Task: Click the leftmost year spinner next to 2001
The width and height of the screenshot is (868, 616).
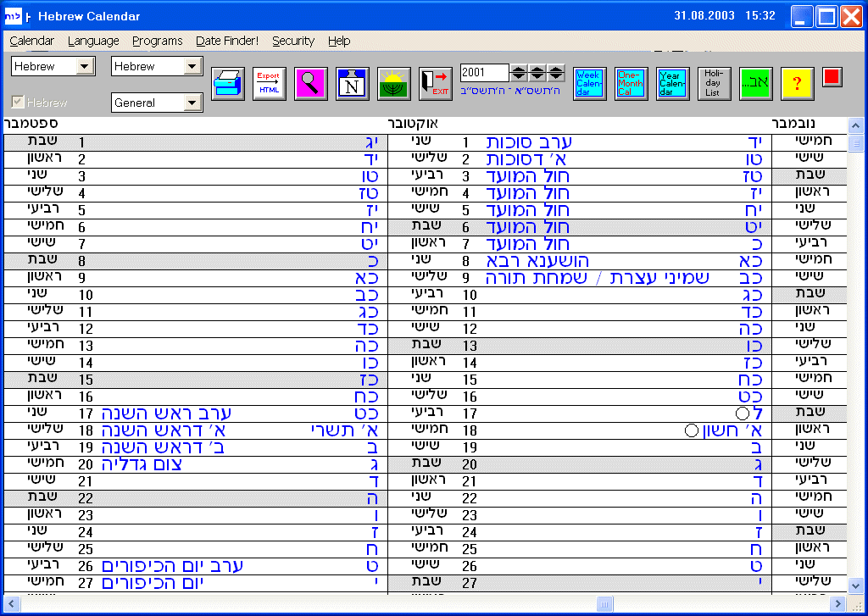Action: (x=519, y=73)
